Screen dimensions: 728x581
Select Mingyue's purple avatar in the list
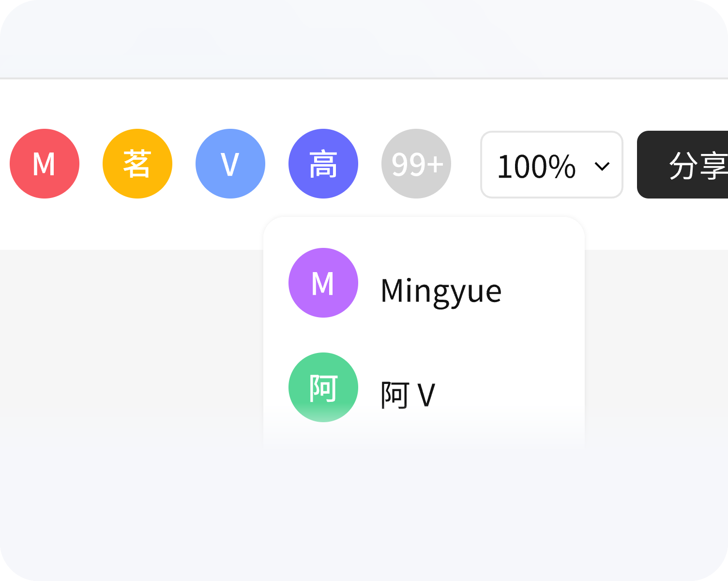coord(323,283)
